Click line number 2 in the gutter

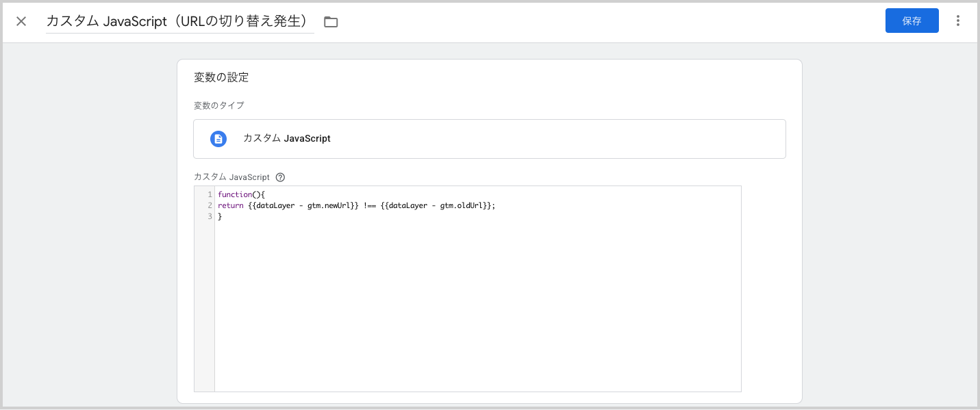point(210,205)
